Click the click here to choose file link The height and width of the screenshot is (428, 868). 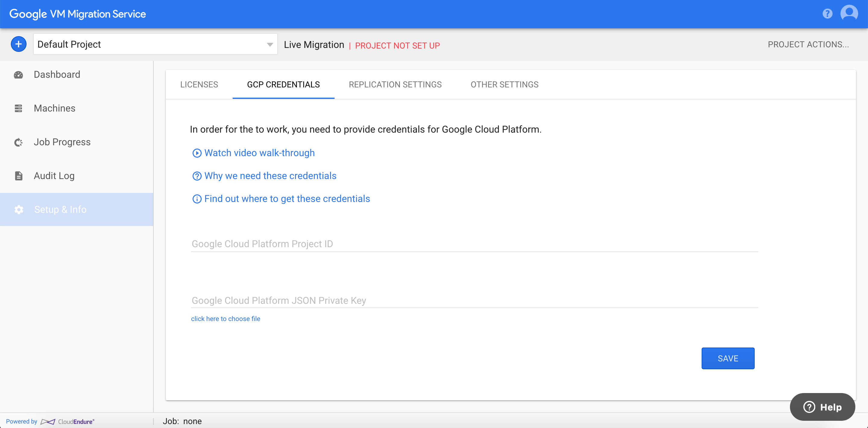pyautogui.click(x=225, y=319)
